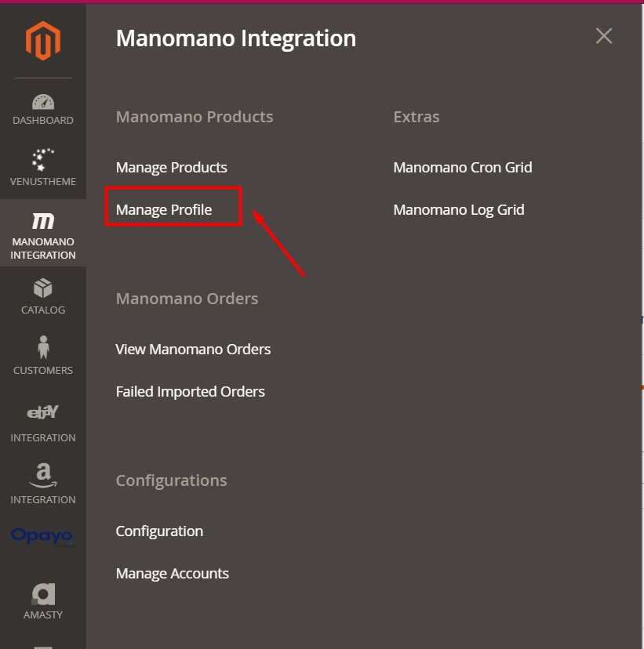644x649 pixels.
Task: Open Manage Products link
Action: [172, 168]
